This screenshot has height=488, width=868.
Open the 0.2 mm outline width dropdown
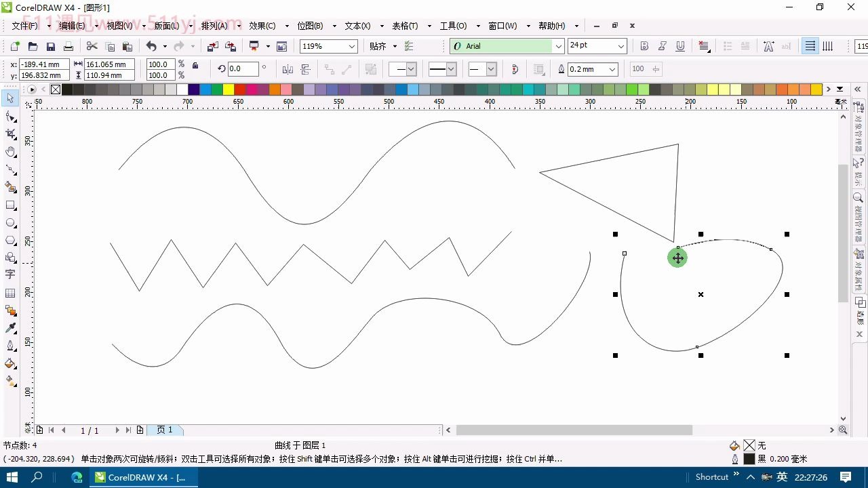click(612, 69)
